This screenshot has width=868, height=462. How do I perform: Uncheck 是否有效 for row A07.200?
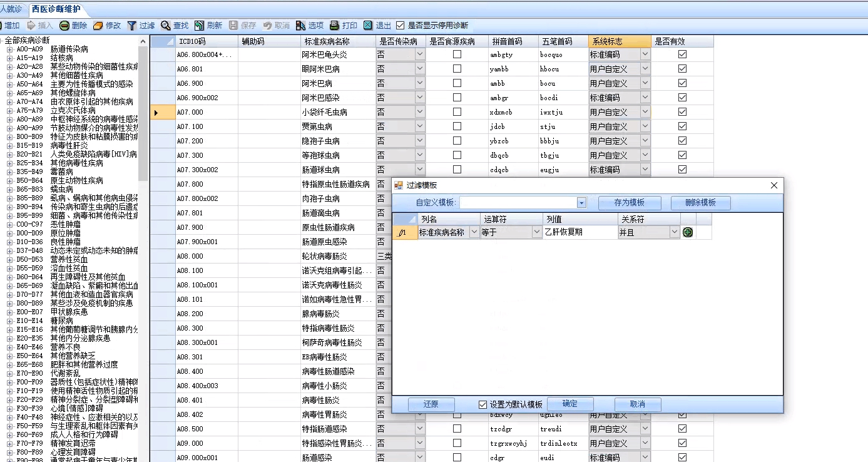pyautogui.click(x=683, y=141)
